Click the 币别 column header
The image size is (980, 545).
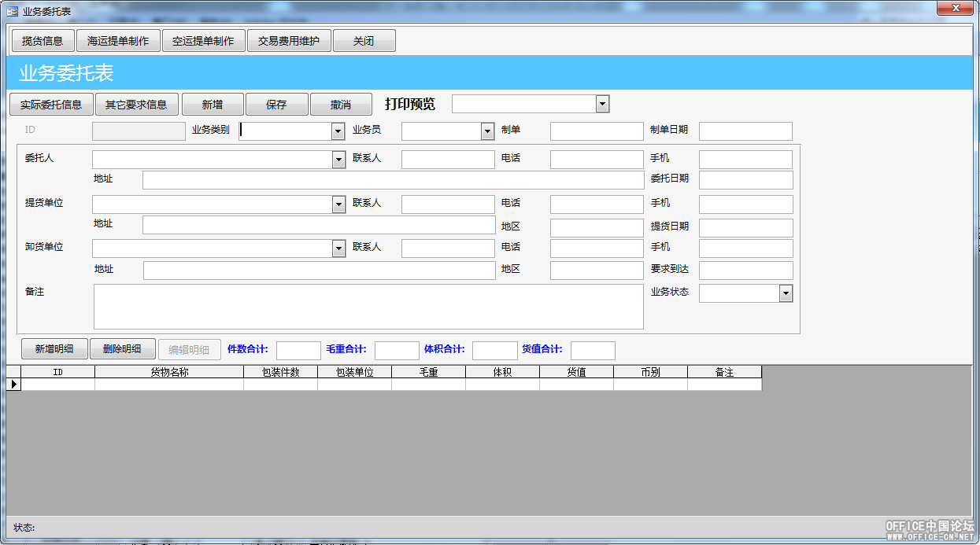click(650, 372)
